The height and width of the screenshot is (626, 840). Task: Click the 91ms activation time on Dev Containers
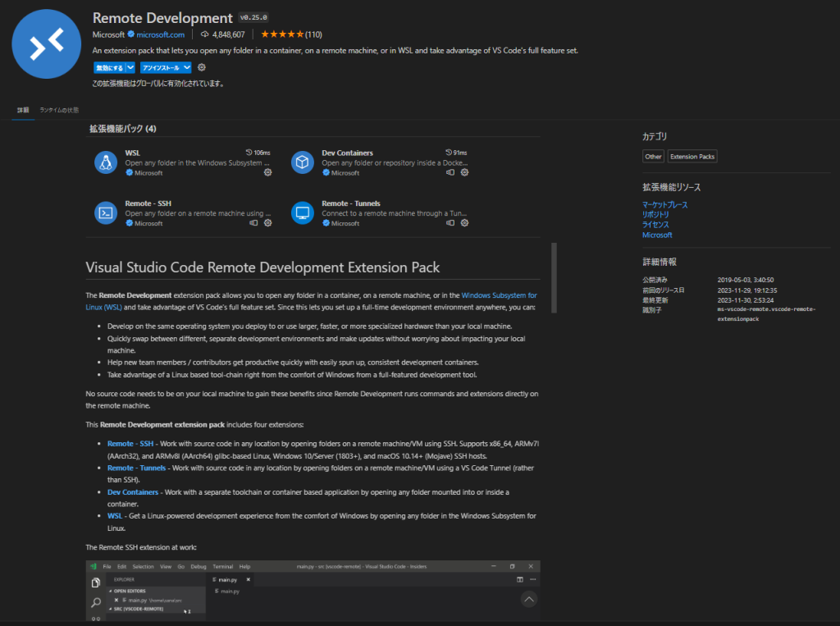tap(456, 153)
